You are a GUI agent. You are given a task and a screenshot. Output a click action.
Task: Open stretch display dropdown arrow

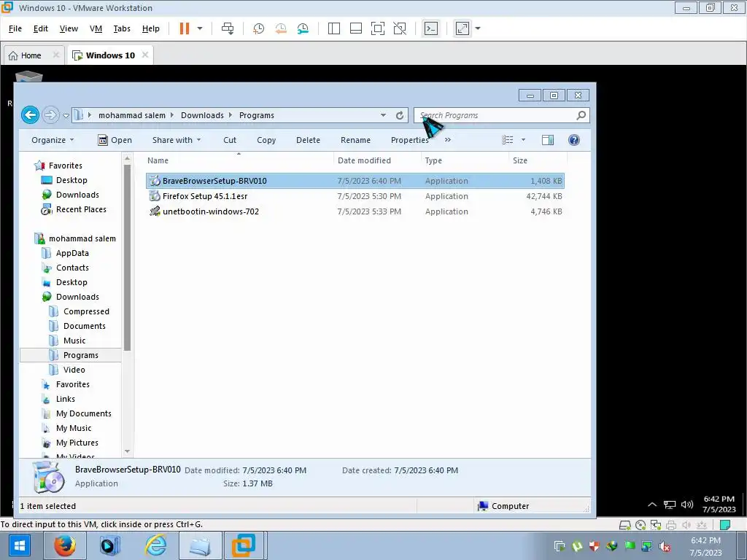coord(478,28)
